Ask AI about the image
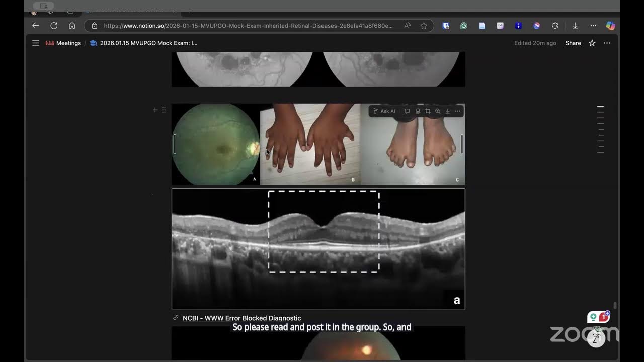The height and width of the screenshot is (362, 644). (384, 111)
